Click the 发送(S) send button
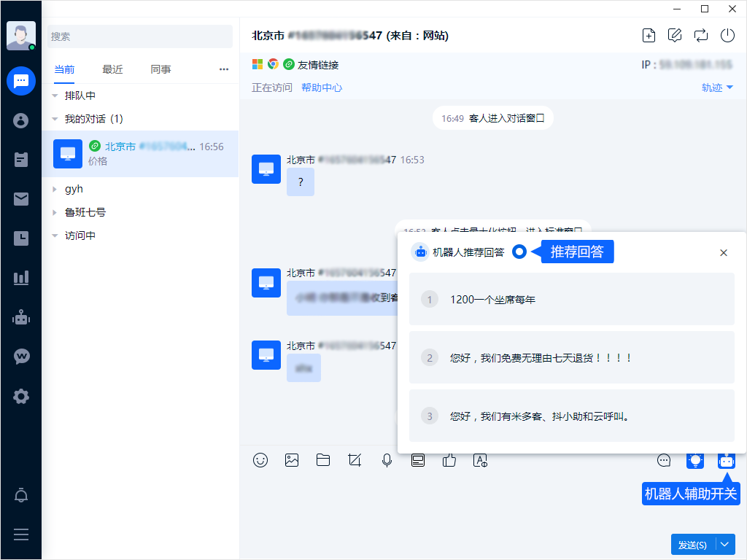This screenshot has width=747, height=560. [693, 545]
